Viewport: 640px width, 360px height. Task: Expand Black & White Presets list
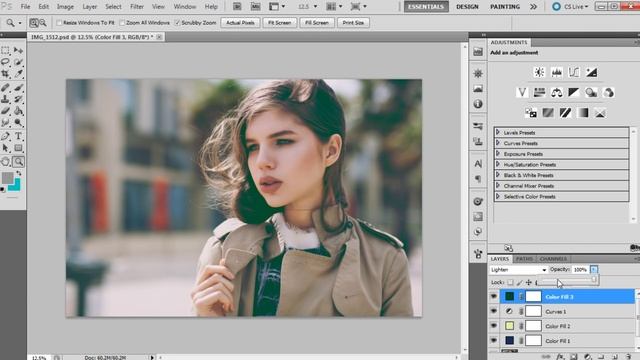point(498,175)
